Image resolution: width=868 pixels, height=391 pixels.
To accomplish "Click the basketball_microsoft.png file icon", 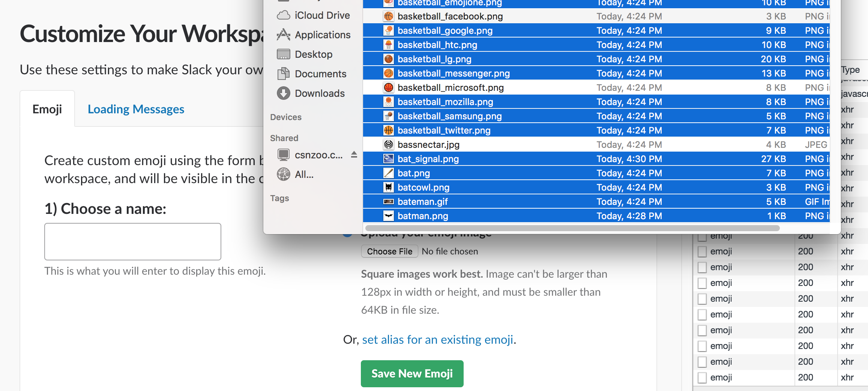I will (x=389, y=88).
